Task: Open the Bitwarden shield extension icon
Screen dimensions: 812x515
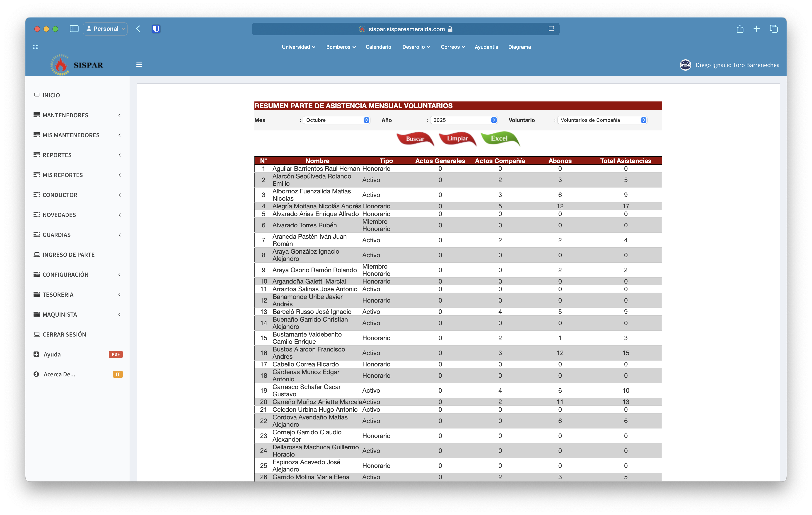Action: pyautogui.click(x=156, y=29)
